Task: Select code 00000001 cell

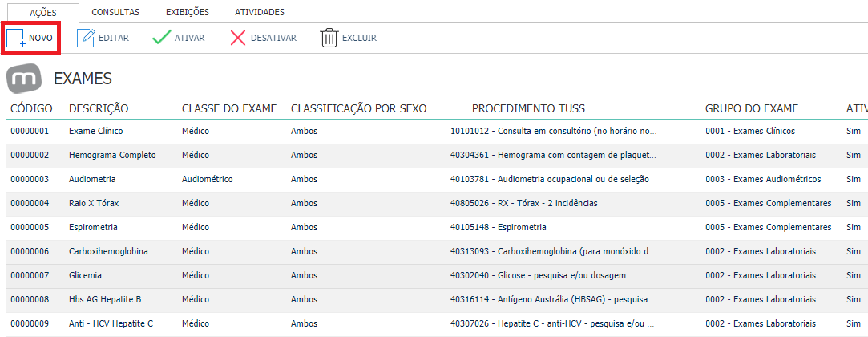Action: click(x=30, y=132)
